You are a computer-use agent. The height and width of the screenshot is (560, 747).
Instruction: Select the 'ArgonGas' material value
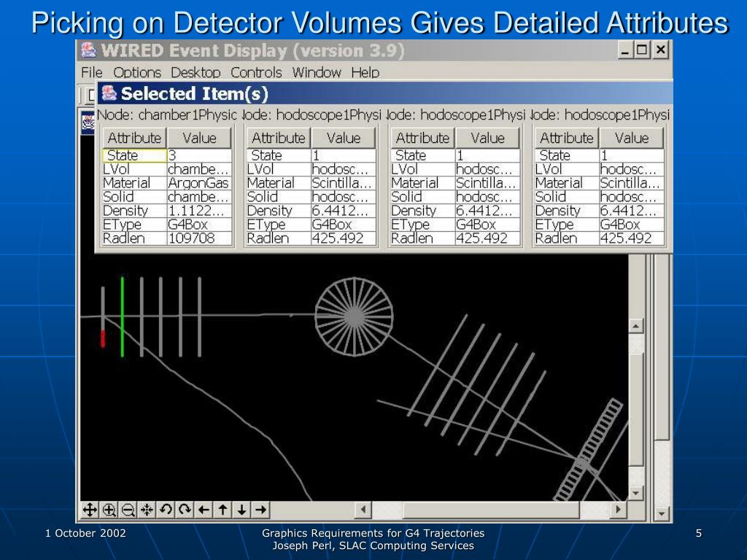pyautogui.click(x=199, y=183)
